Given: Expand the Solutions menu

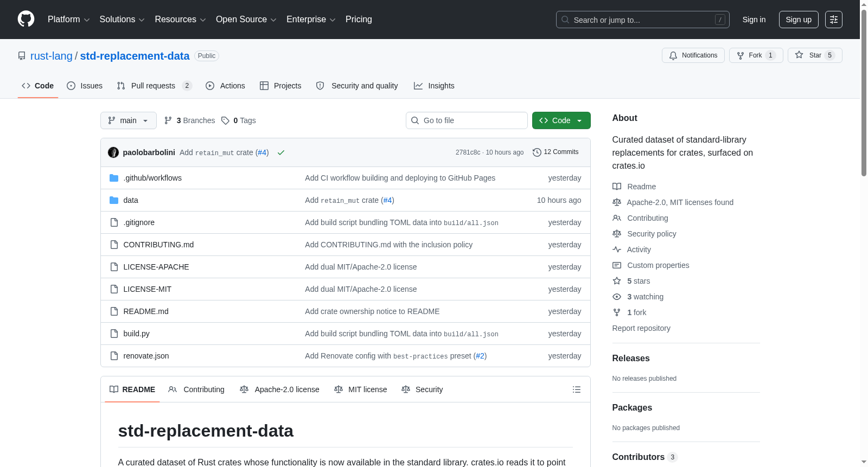Looking at the screenshot, I should (x=122, y=20).
